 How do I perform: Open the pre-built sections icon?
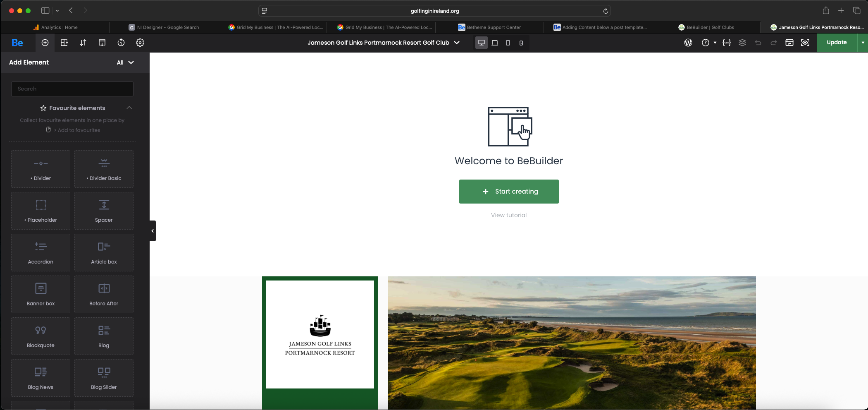64,43
